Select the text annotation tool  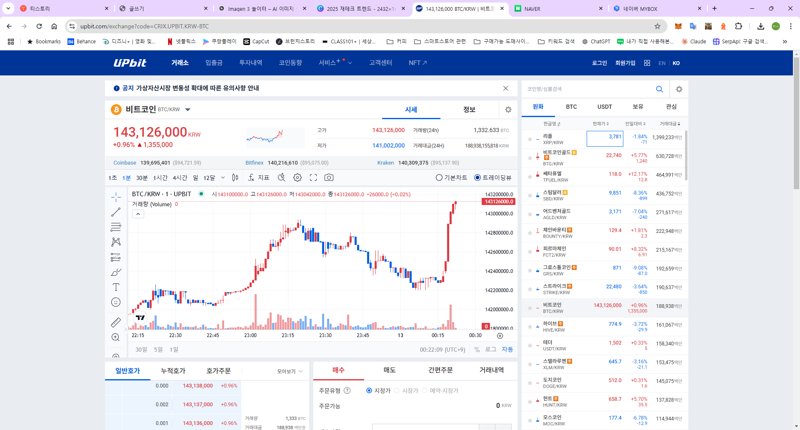click(x=116, y=287)
